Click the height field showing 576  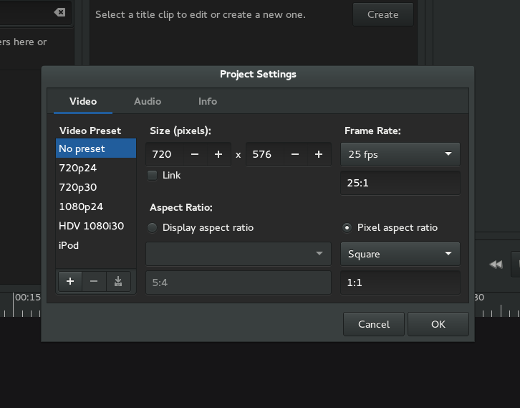pyautogui.click(x=265, y=154)
